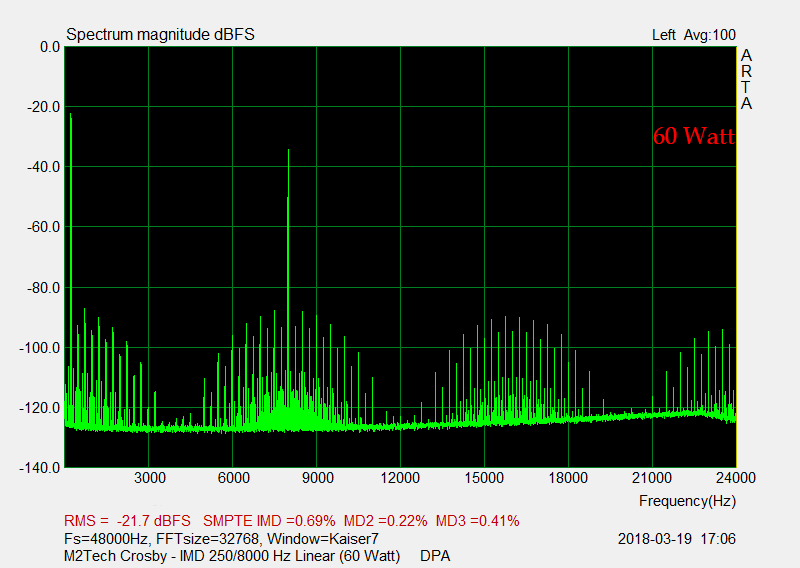This screenshot has width=800, height=568.
Task: Click the vertical ARTA label
Action: click(746, 79)
